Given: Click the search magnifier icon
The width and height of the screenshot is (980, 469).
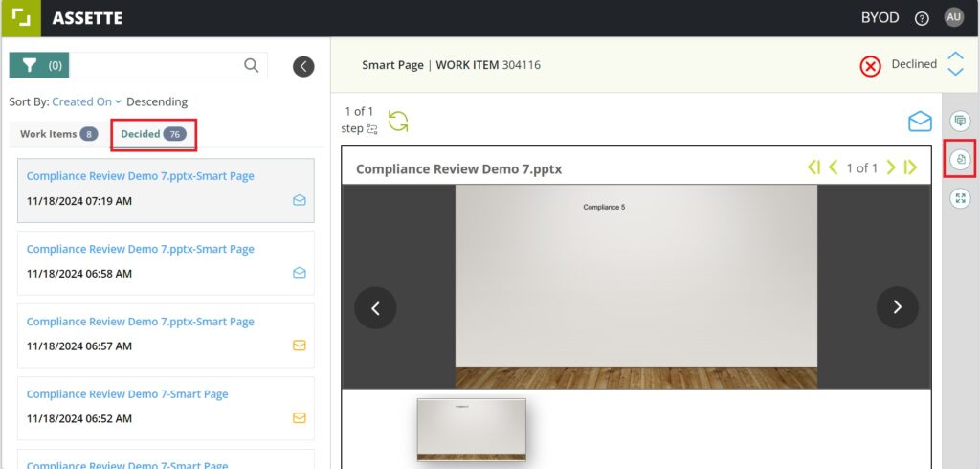Looking at the screenshot, I should pyautogui.click(x=252, y=65).
